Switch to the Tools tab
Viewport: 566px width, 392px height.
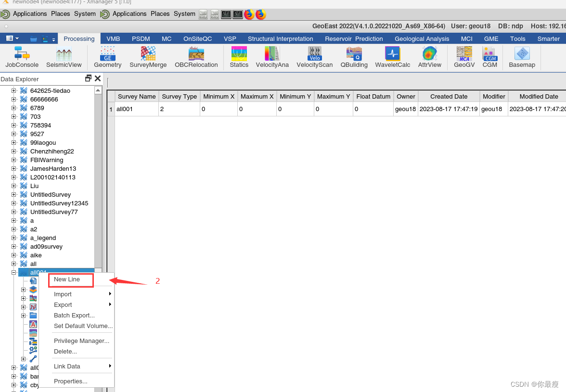click(518, 38)
